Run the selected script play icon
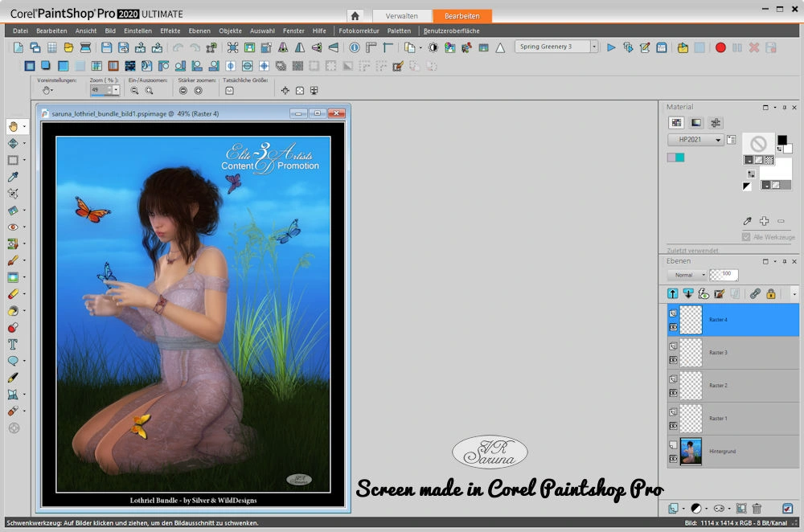This screenshot has width=804, height=532. (611, 47)
